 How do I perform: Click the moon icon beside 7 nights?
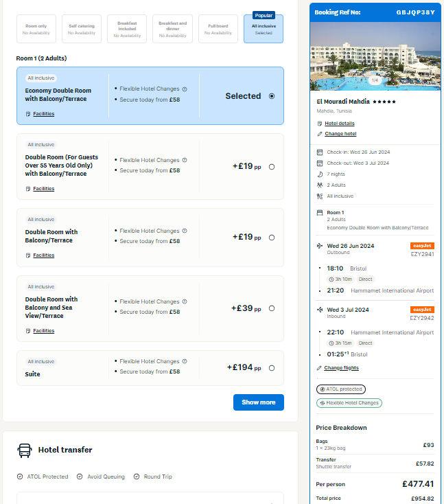[320, 174]
